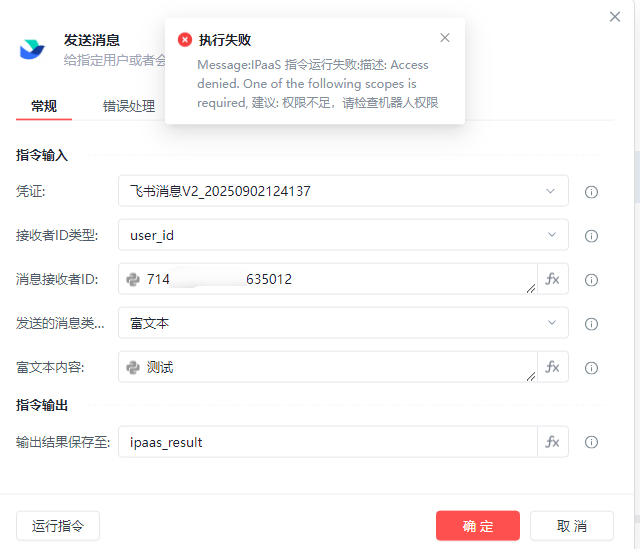Viewport: 640px width, 549px height.
Task: Click the vertical scrollbar on the right edge
Action: pos(637,177)
